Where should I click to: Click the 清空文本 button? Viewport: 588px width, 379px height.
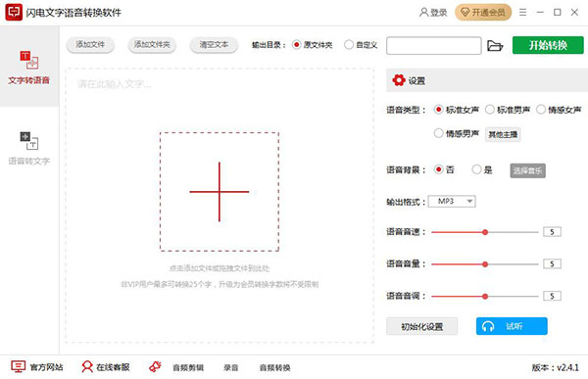click(x=214, y=45)
